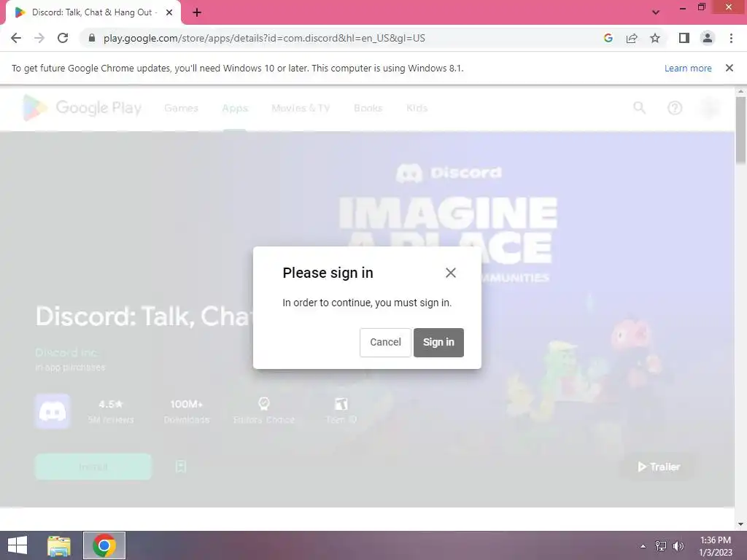Click the Sign in button in dialog
Image resolution: width=747 pixels, height=560 pixels.
tap(438, 343)
